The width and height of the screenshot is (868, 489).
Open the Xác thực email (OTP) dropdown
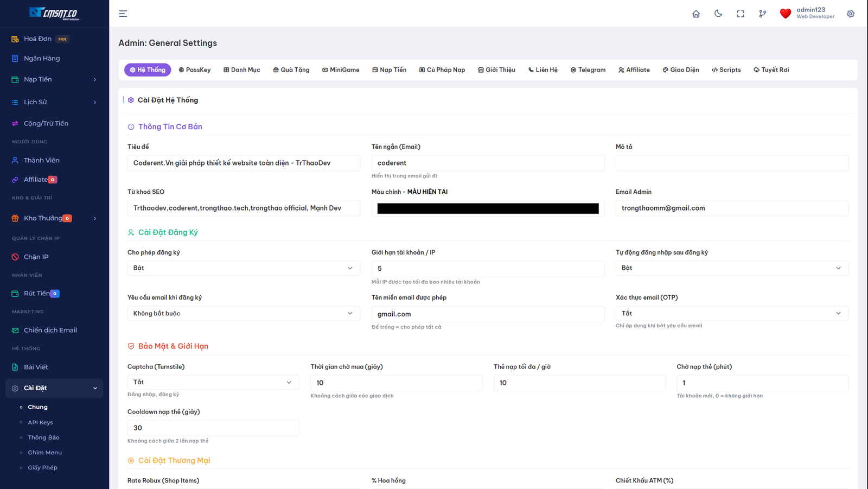[731, 313]
